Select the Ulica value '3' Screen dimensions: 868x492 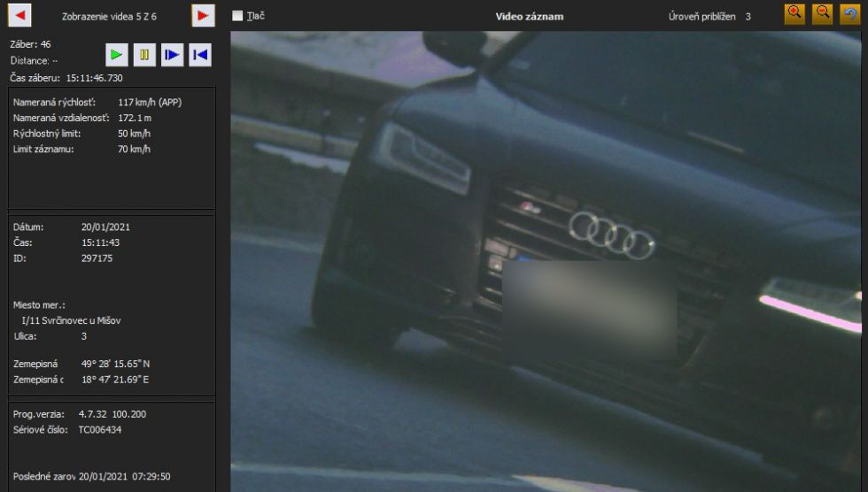(84, 336)
